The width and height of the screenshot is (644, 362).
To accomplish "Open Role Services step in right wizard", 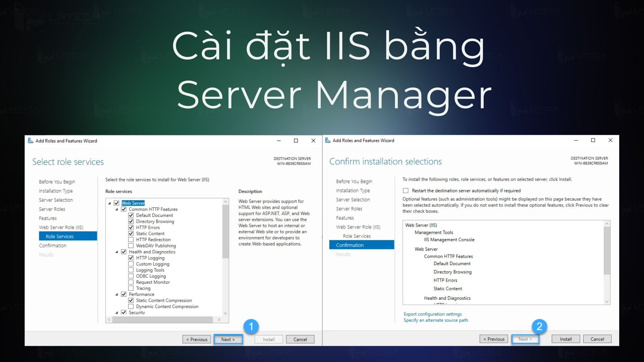I will 357,236.
